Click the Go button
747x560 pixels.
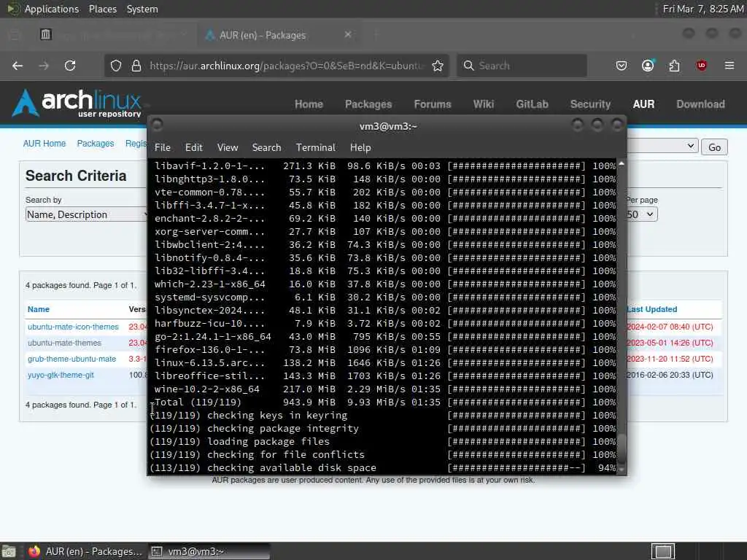pos(714,147)
